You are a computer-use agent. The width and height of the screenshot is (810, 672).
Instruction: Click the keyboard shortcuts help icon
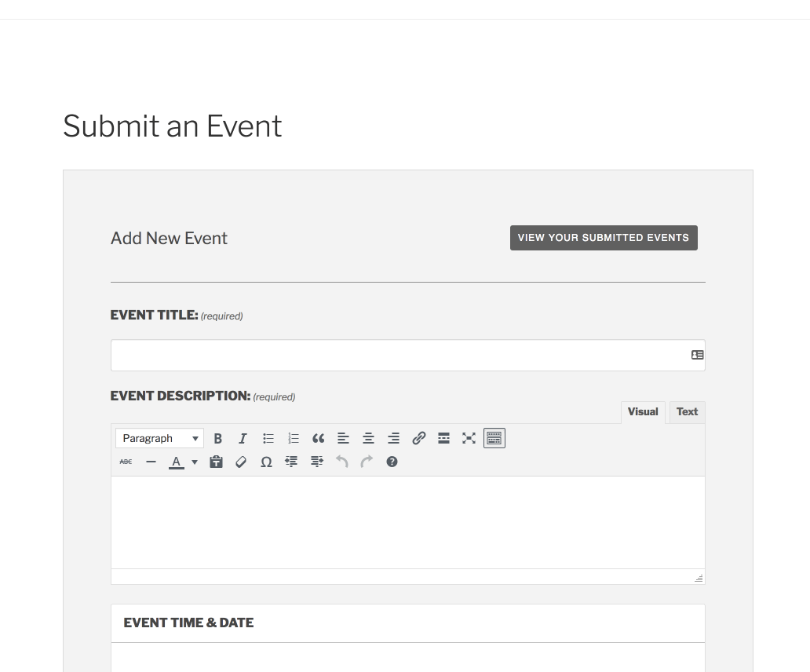pos(392,462)
